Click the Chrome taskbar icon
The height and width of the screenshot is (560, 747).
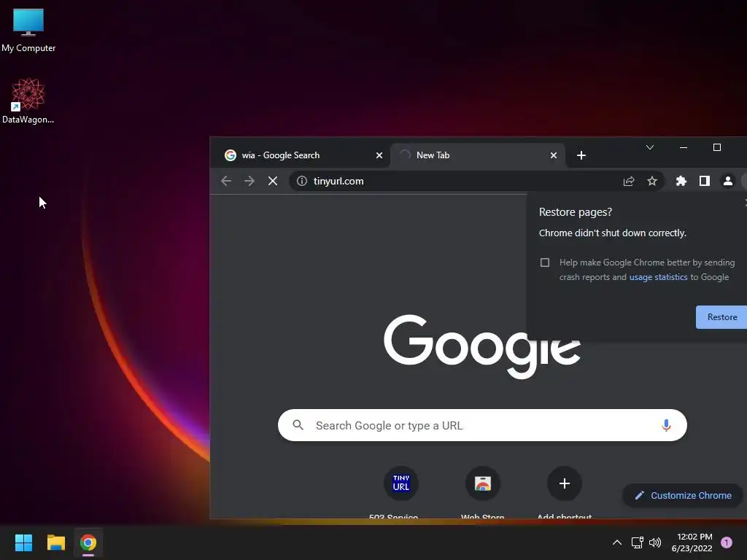[x=88, y=542]
